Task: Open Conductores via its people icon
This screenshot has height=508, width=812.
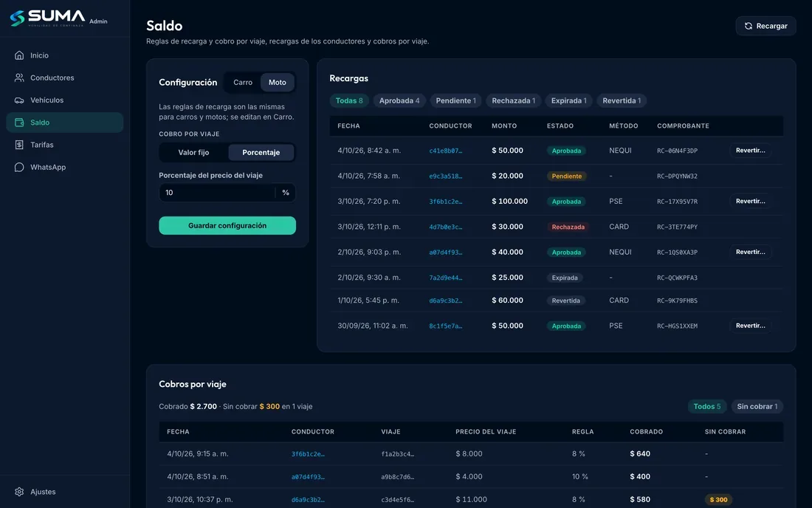Action: coord(19,78)
